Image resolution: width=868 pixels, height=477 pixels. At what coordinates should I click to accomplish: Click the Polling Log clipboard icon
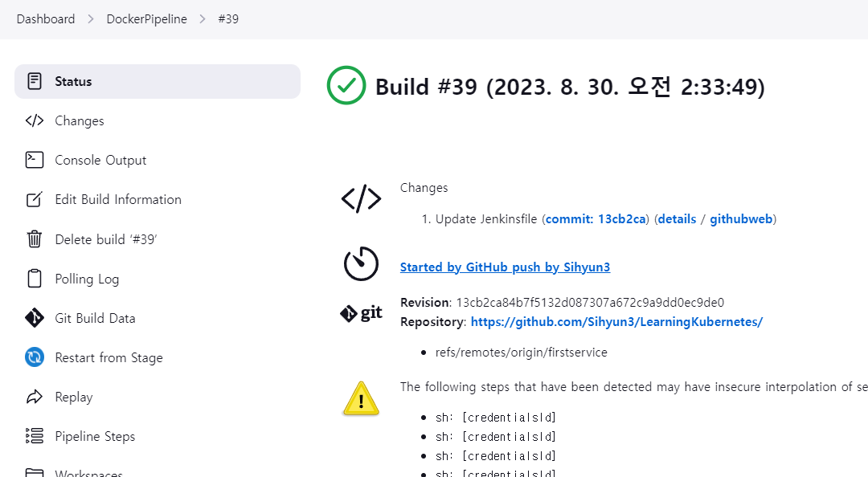click(x=35, y=279)
